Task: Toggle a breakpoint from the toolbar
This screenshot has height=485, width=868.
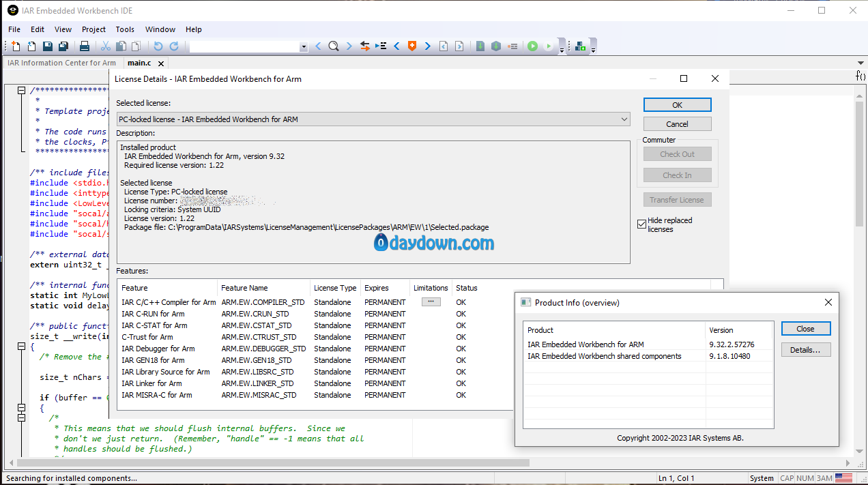Action: [x=512, y=46]
